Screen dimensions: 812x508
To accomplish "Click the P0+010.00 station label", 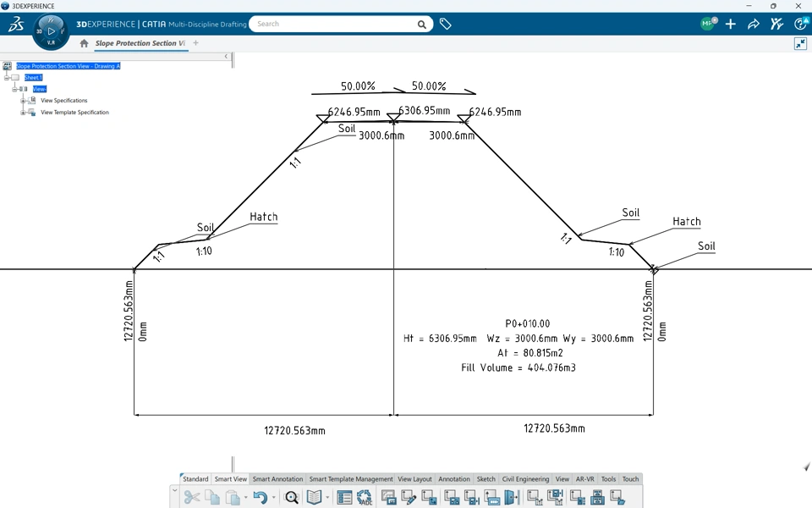I will tap(527, 323).
